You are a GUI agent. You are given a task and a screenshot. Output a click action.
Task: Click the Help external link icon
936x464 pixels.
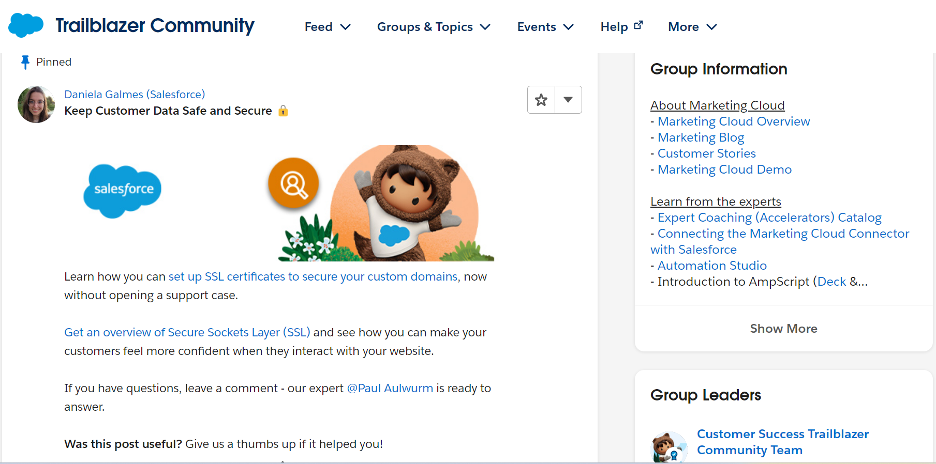click(x=638, y=25)
